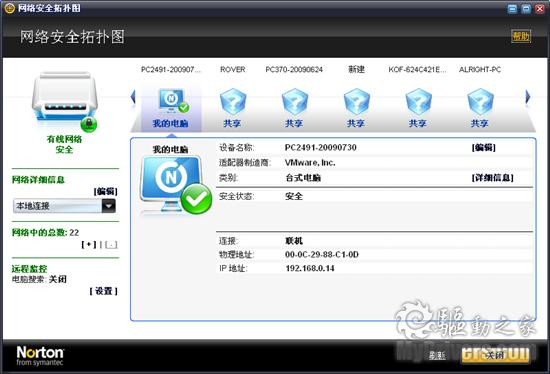Show previous devices with left arrow
This screenshot has height=374, width=550.
(133, 97)
